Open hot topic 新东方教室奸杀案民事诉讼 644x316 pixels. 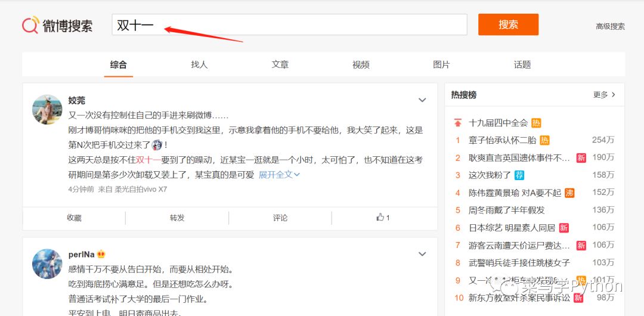click(519, 298)
